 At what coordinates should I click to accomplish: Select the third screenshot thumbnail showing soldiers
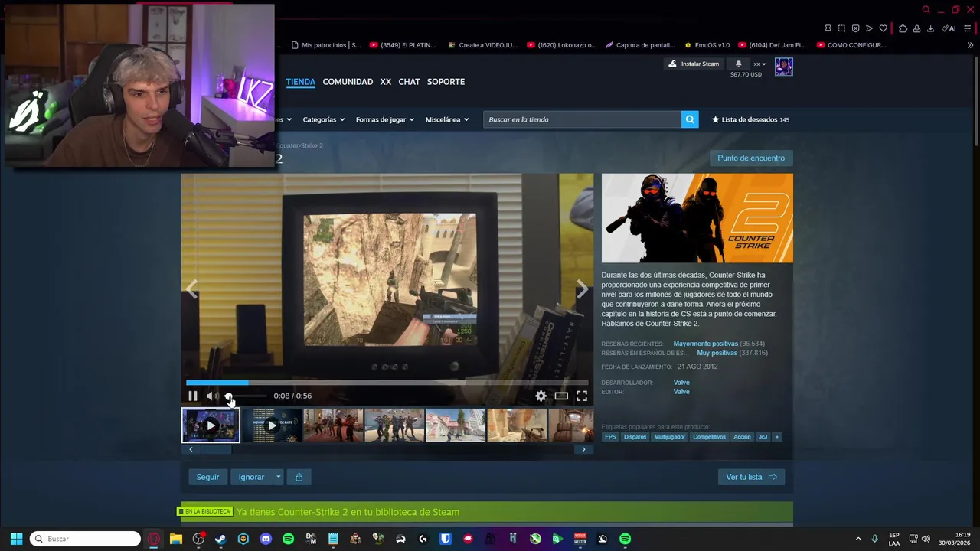pyautogui.click(x=333, y=425)
